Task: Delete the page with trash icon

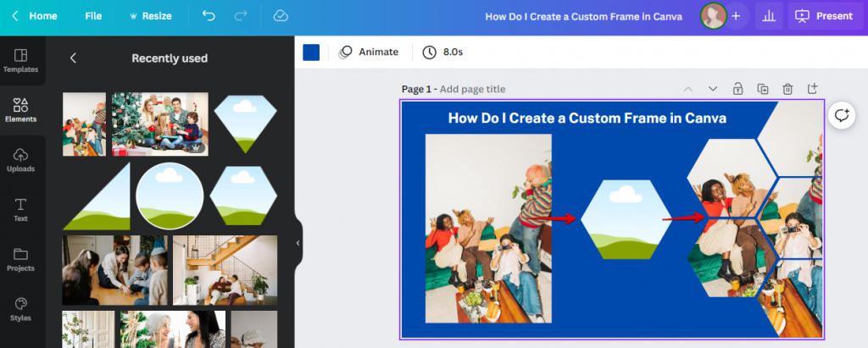Action: click(x=787, y=89)
